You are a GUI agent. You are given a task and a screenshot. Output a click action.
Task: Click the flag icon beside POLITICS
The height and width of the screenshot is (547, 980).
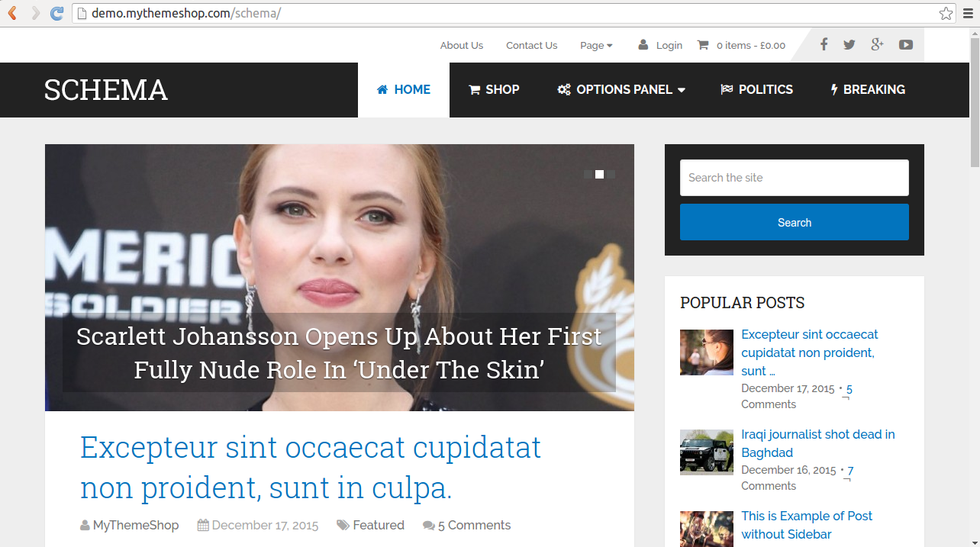(x=727, y=89)
